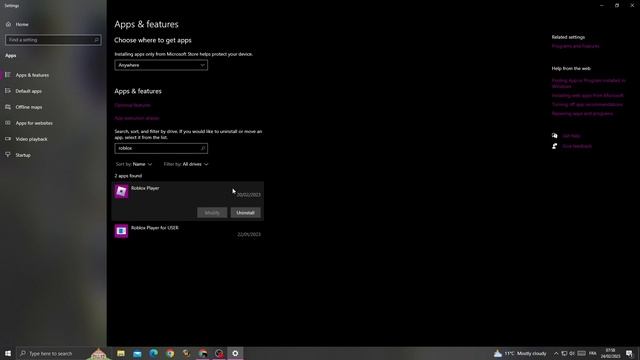The height and width of the screenshot is (360, 640).
Task: Click the Startup sidebar icon
Action: coord(8,155)
